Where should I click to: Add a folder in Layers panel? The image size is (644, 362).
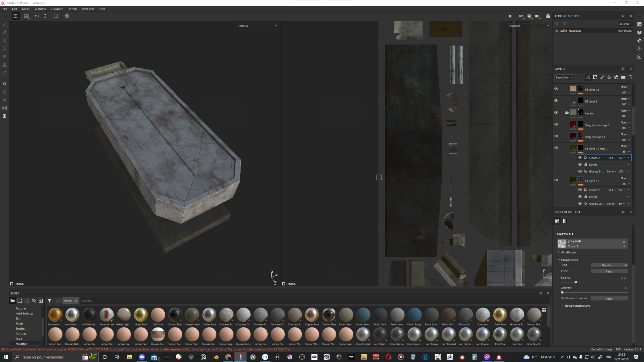pos(623,77)
